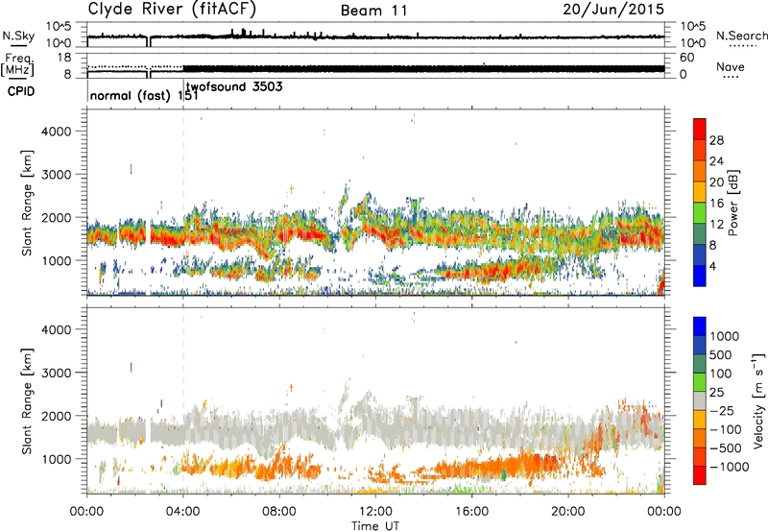Click the '28' label on Power colorbar

pos(716,140)
